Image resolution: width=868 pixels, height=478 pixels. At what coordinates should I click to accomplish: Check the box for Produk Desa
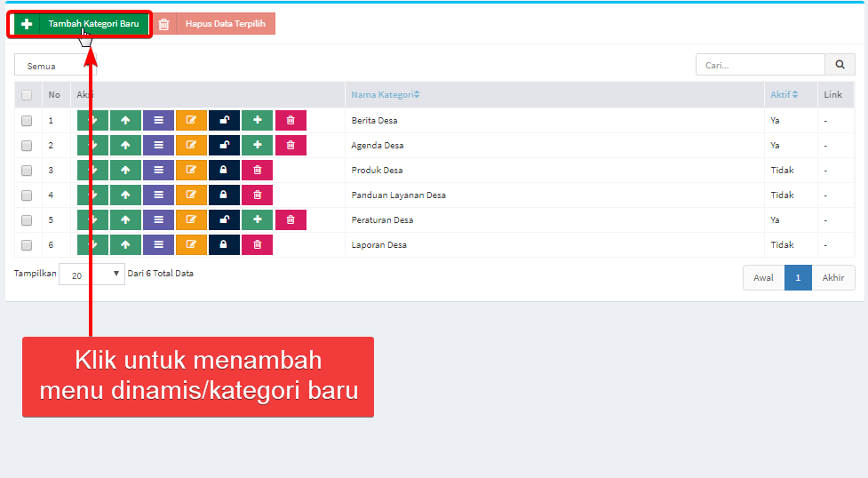point(27,171)
